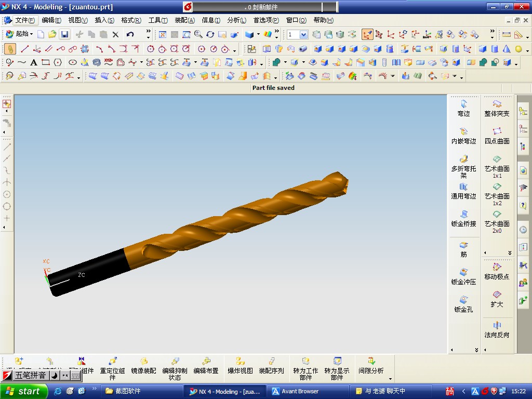Select the Zoom magnifier tool

pos(198,34)
